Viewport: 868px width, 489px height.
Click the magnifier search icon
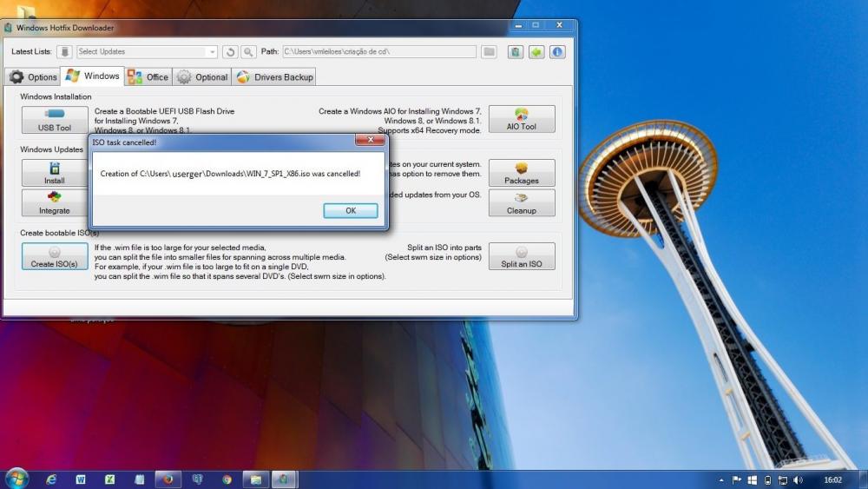[248, 52]
